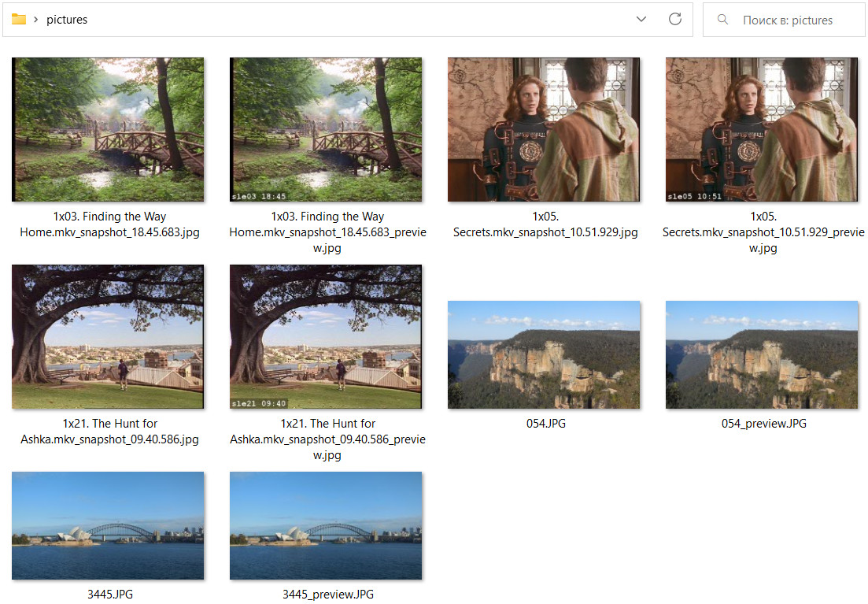Click file name '1x03. Finding the Way Home.mkv_snapshot_18.45.683.jpg'
The height and width of the screenshot is (604, 868).
coord(109,224)
